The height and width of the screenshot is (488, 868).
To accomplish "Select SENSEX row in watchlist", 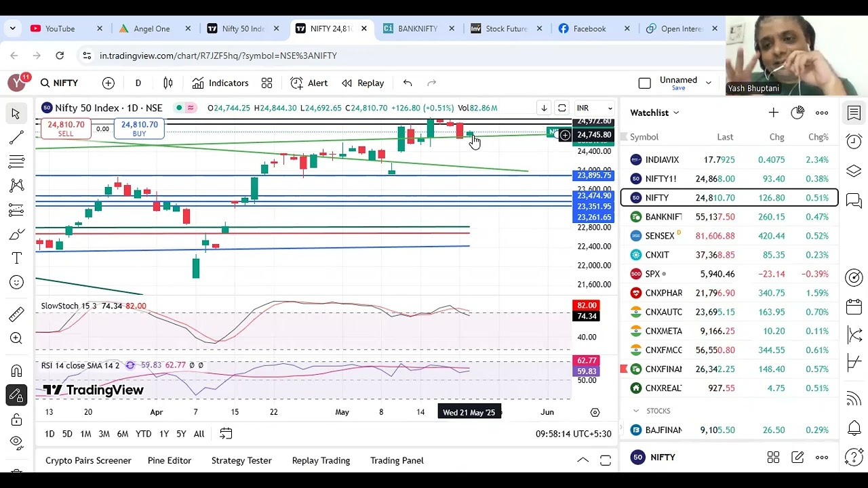I will pos(730,236).
